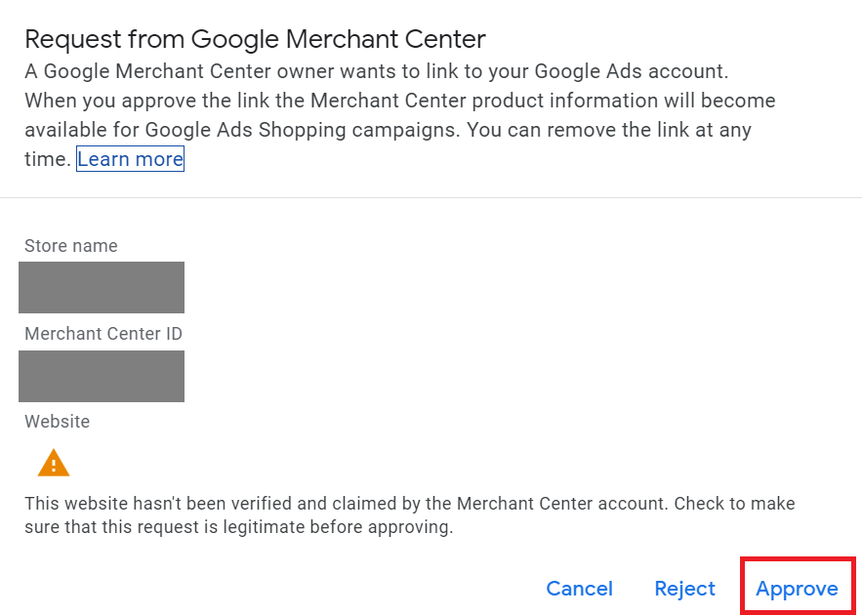The image size is (862, 616).
Task: Approve the Merchant Center link request
Action: (797, 588)
